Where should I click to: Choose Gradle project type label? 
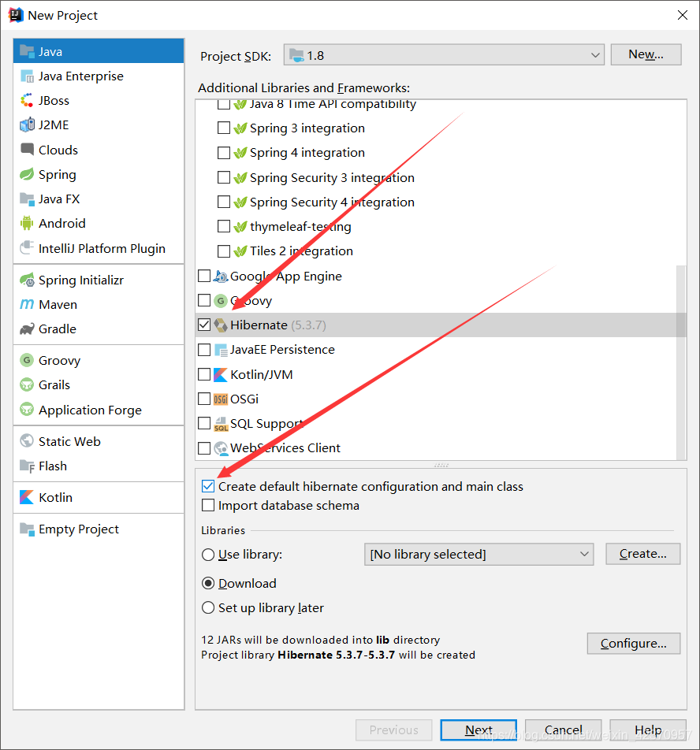tap(58, 329)
